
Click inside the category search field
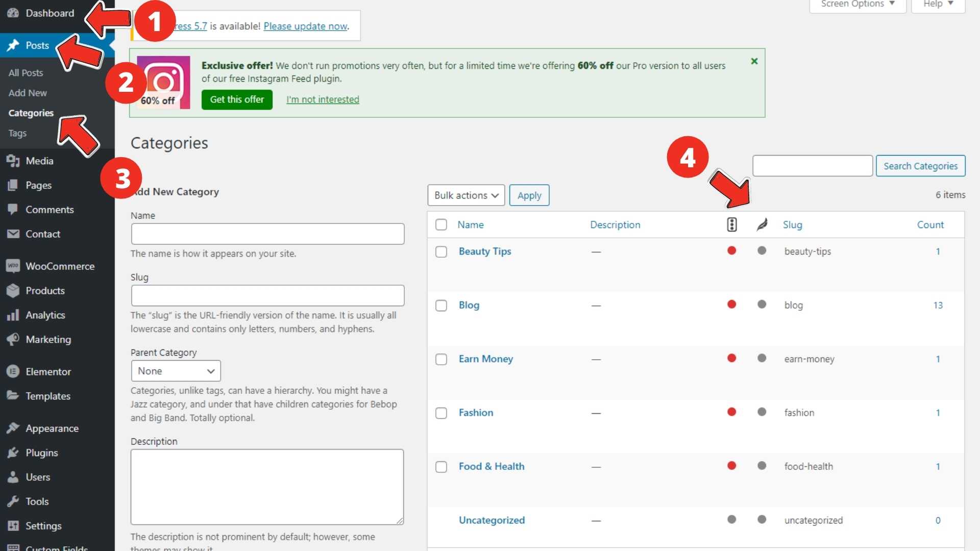812,165
